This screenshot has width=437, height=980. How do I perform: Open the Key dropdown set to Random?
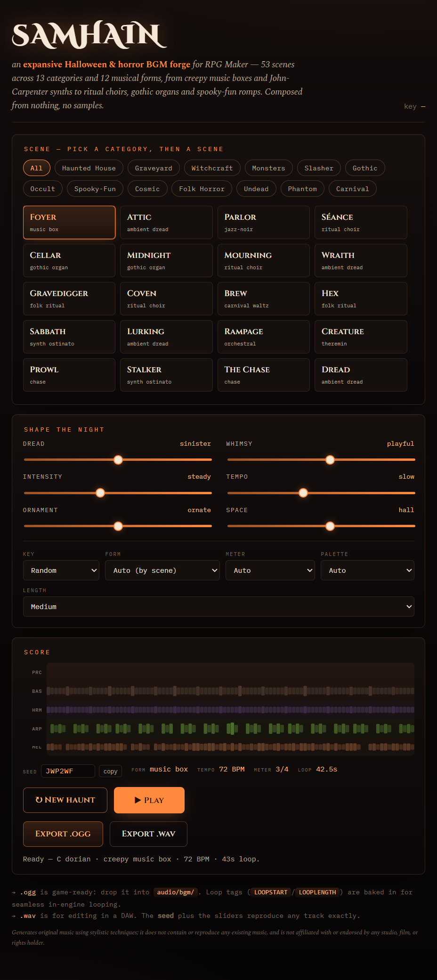click(61, 570)
